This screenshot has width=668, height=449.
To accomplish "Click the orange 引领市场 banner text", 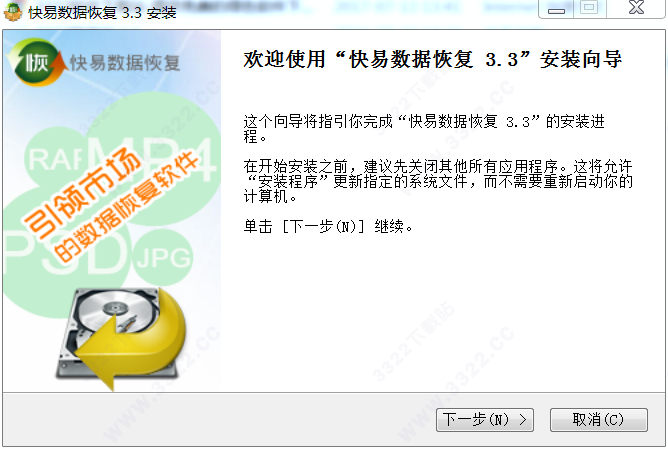I will pos(82,192).
